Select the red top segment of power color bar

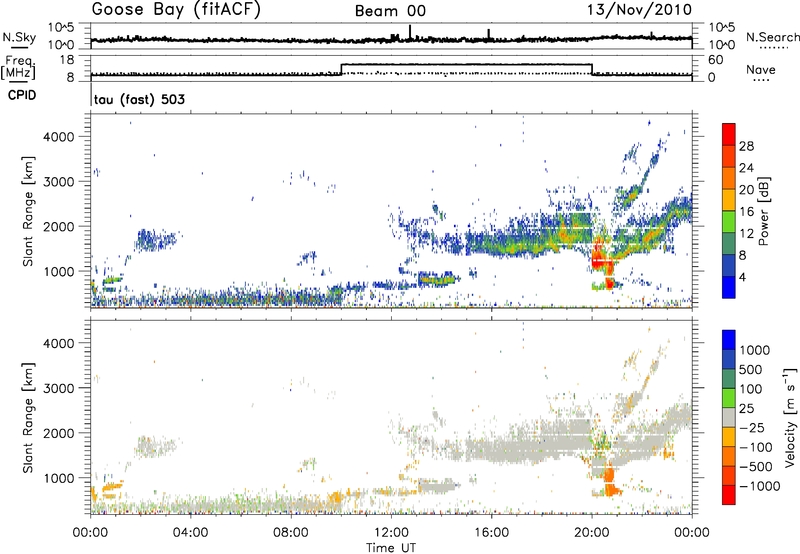coord(729,134)
